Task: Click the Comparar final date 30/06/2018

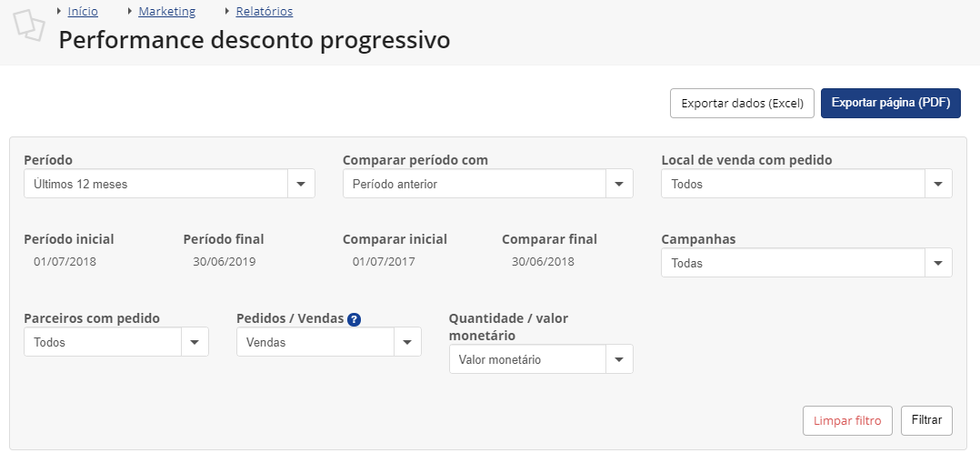Action: (x=543, y=262)
